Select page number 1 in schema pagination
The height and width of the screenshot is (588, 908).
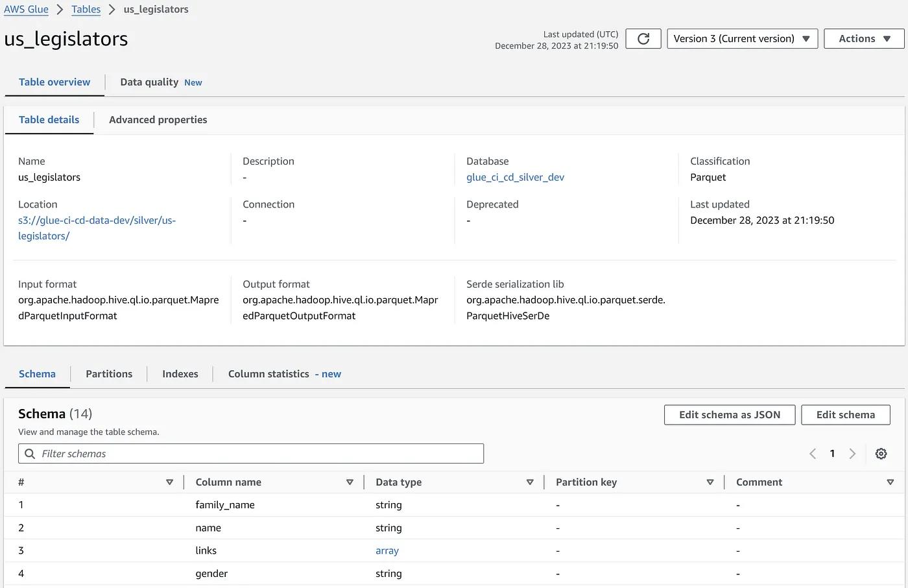pos(832,454)
